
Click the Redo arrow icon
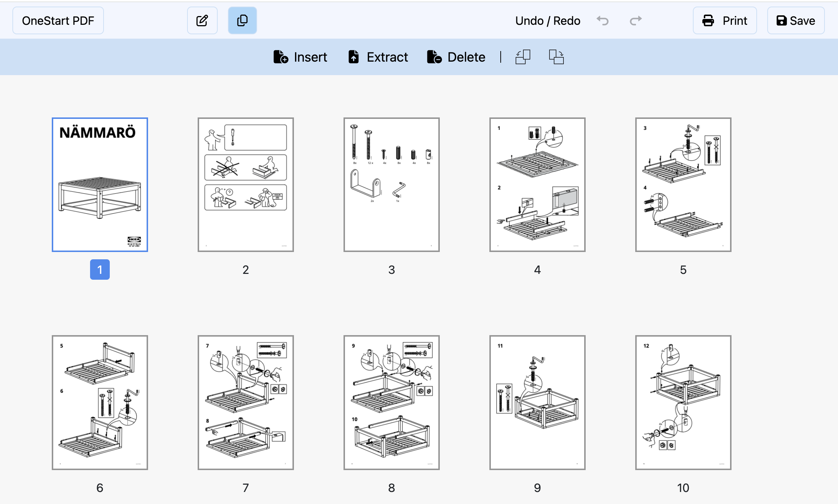tap(636, 20)
